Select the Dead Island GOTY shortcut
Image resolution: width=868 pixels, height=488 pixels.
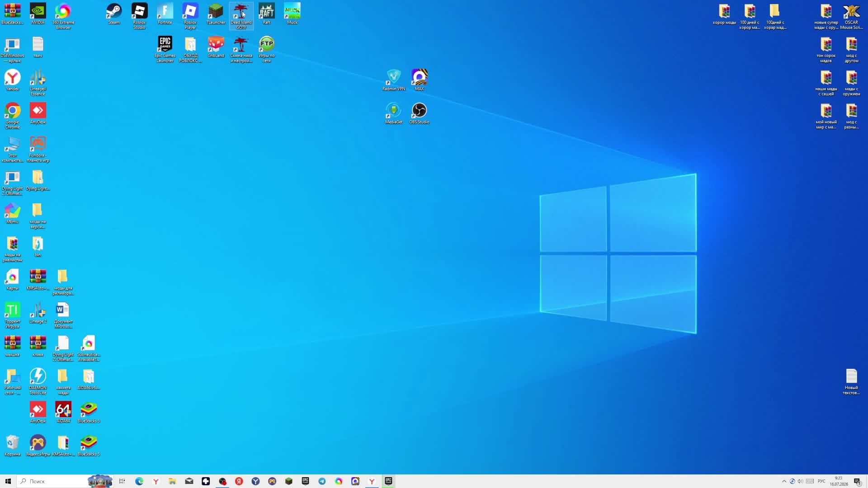[x=241, y=16]
